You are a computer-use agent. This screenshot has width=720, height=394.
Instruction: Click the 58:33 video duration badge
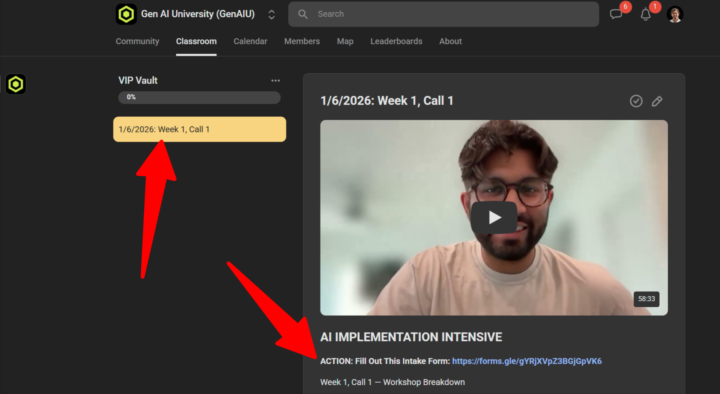tap(647, 299)
